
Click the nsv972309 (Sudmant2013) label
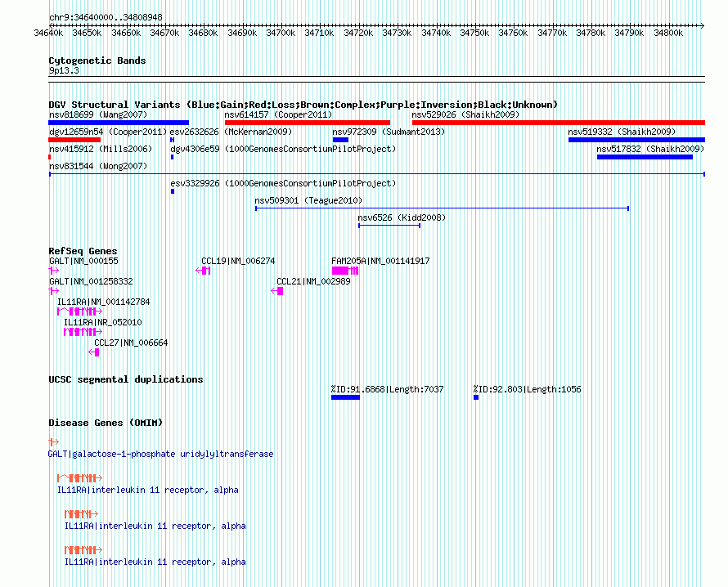(389, 132)
